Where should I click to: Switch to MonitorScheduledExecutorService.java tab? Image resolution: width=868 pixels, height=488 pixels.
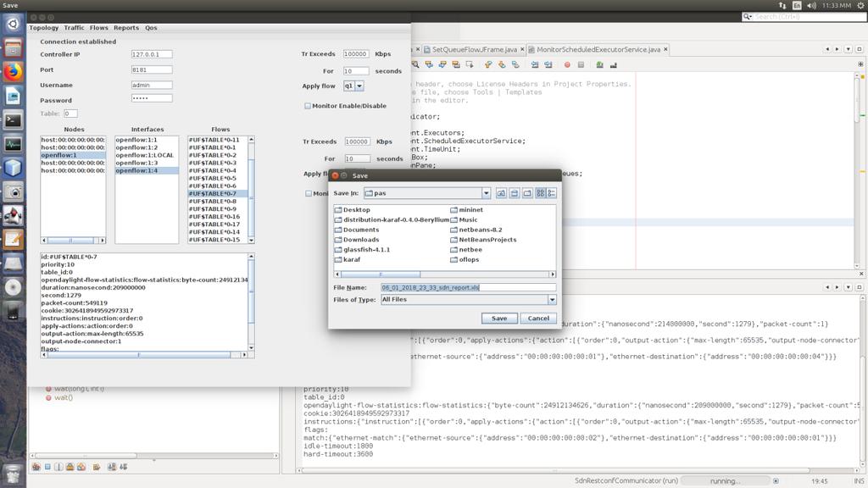pos(598,50)
